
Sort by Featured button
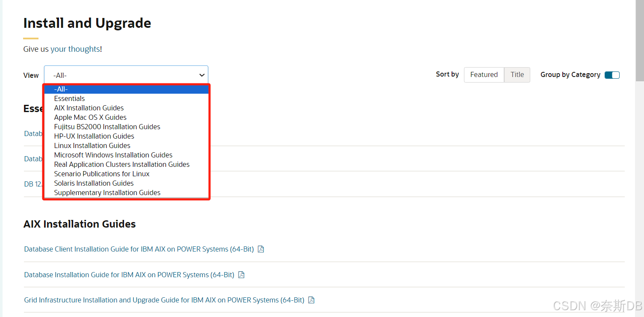(484, 74)
